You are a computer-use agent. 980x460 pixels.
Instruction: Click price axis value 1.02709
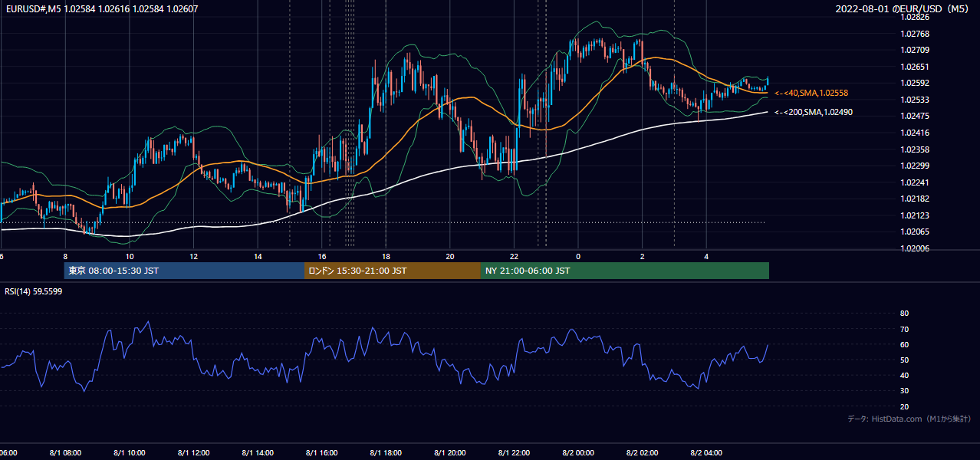[915, 50]
